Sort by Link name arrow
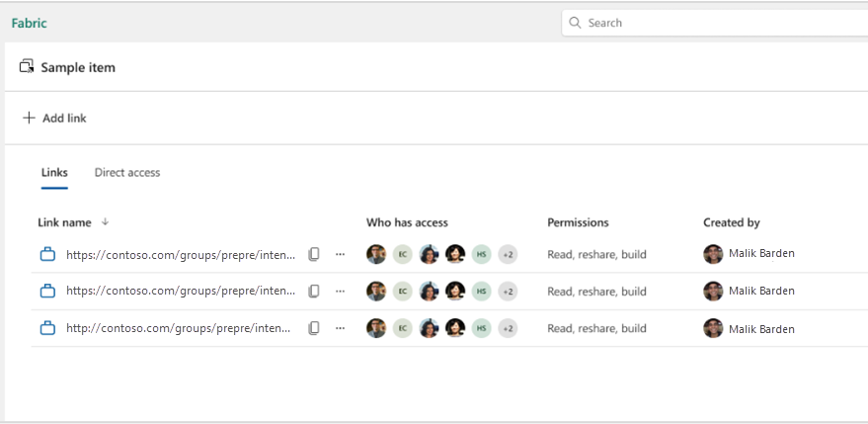This screenshot has height=424, width=868. click(x=106, y=222)
